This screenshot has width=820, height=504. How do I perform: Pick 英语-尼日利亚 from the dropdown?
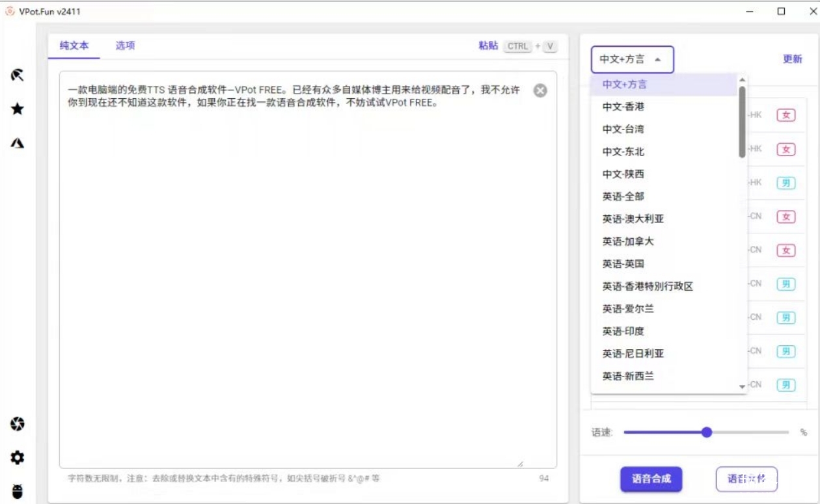pyautogui.click(x=664, y=354)
